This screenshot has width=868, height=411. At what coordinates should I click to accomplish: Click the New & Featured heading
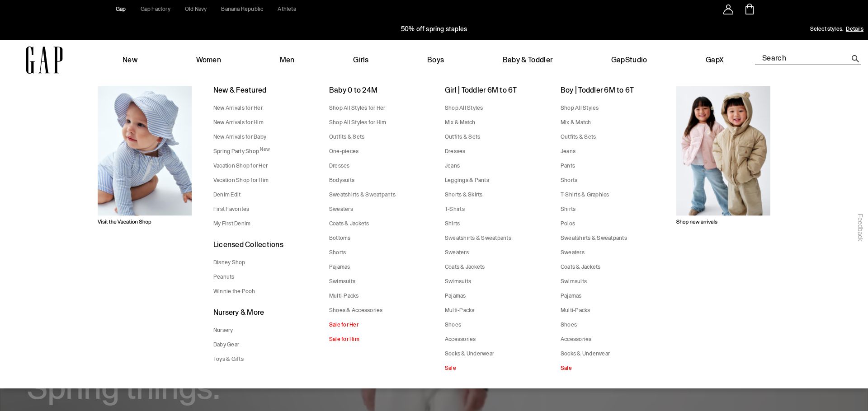click(240, 90)
